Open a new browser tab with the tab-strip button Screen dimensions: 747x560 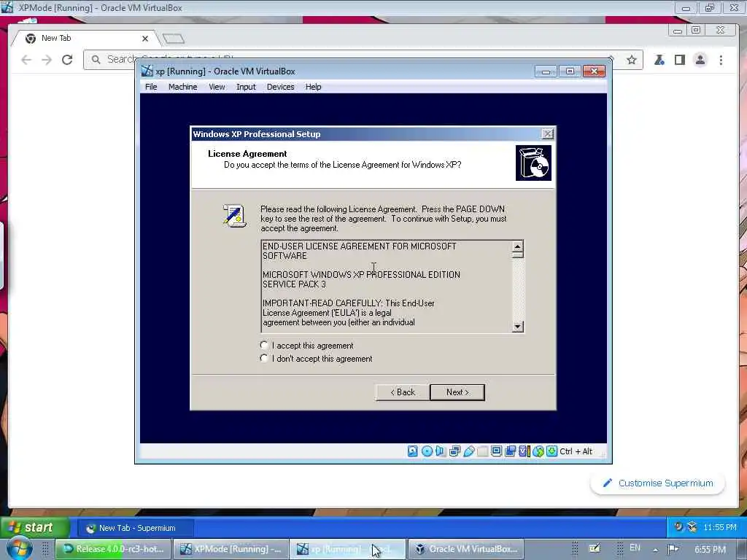(174, 39)
